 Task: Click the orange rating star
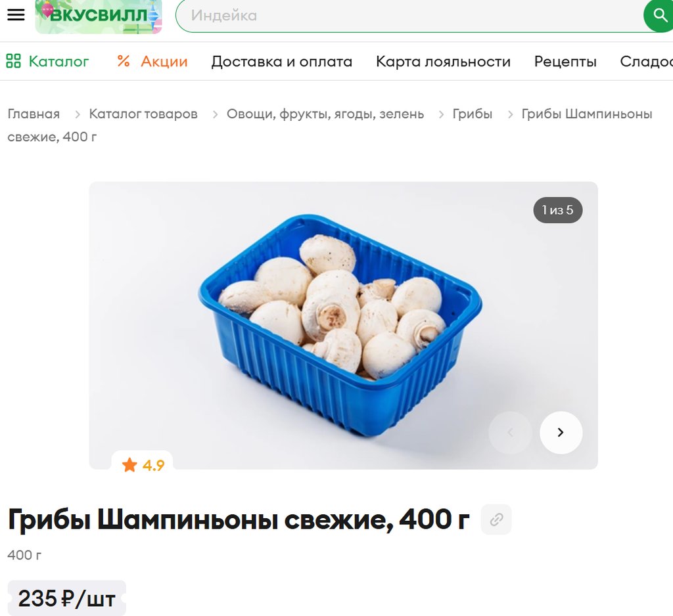[129, 464]
